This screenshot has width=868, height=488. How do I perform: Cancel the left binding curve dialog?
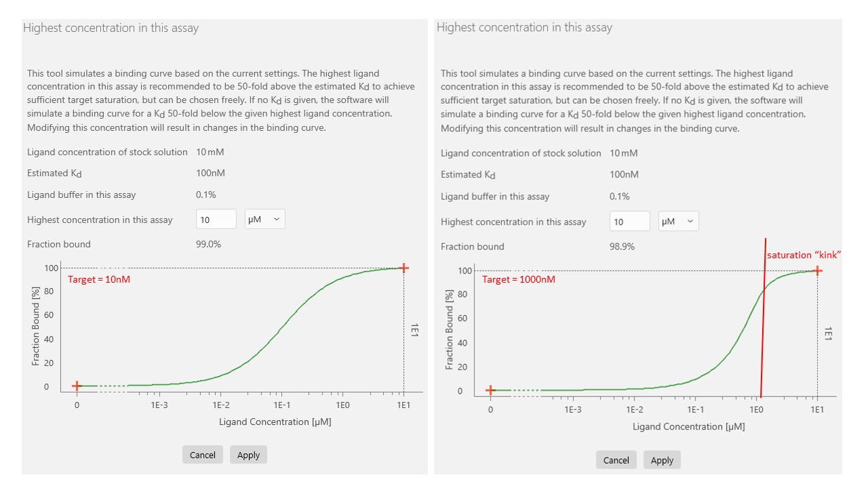pyautogui.click(x=202, y=454)
